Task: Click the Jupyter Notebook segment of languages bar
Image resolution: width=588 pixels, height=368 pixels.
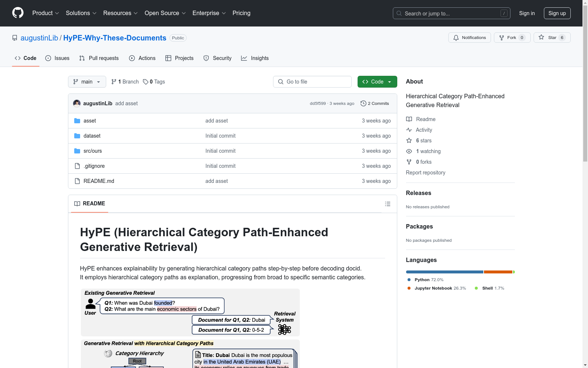Action: click(498, 272)
